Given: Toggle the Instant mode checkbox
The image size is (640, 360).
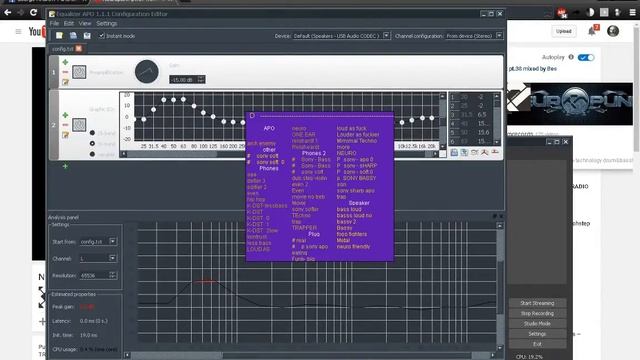Looking at the screenshot, I should pos(102,36).
